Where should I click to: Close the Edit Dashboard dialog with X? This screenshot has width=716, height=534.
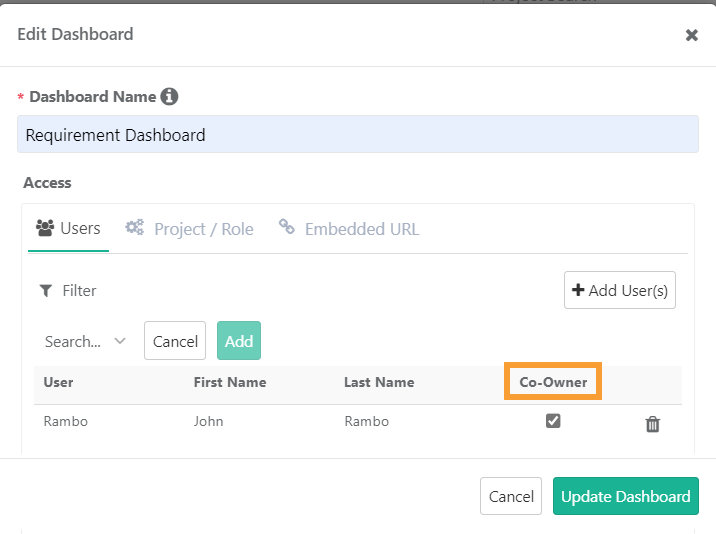click(x=691, y=35)
